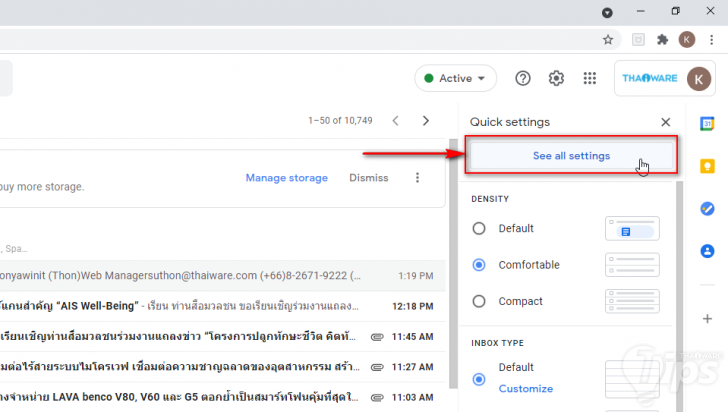Open the Google Calendar side panel
Viewport: 728px width, 412px height.
[x=707, y=124]
